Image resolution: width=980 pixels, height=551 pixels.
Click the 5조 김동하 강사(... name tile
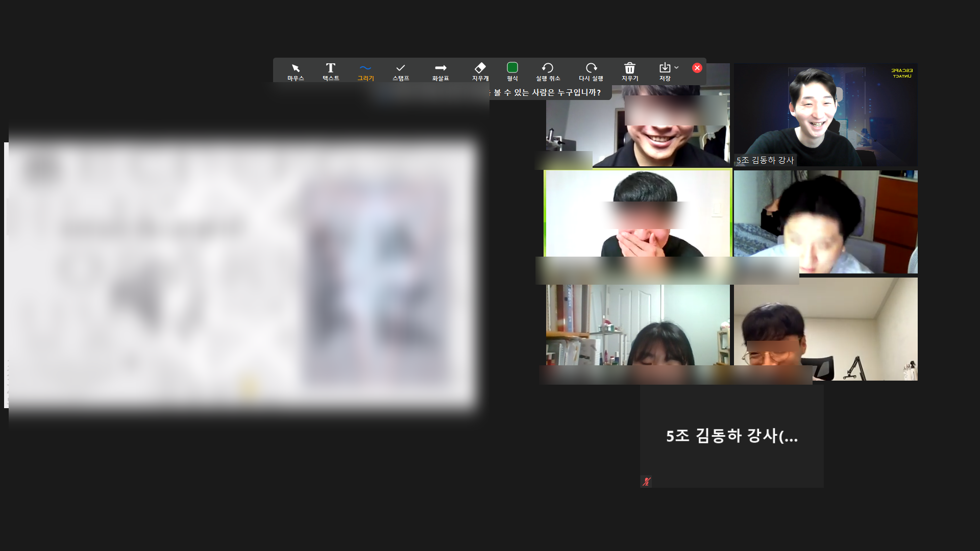[x=732, y=436]
